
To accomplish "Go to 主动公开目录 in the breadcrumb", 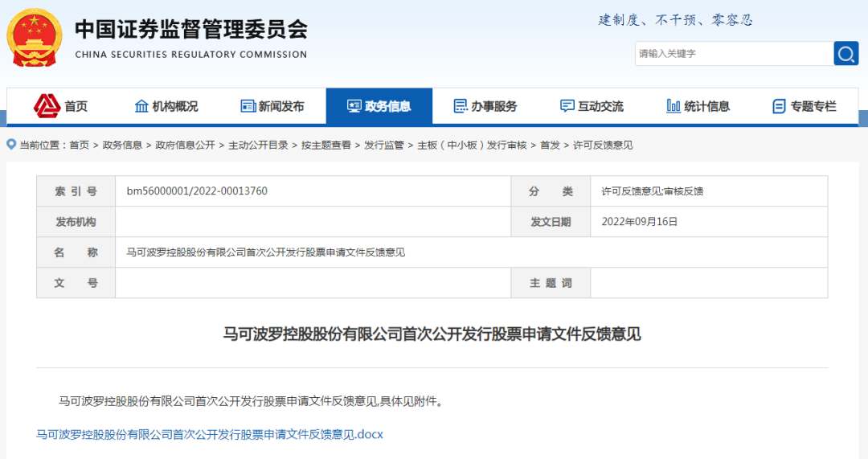I will (x=259, y=145).
